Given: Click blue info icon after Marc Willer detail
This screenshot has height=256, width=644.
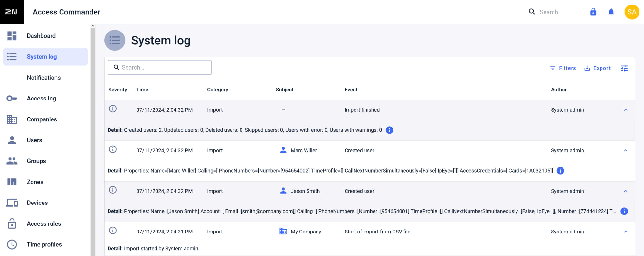Looking at the screenshot, I should [560, 171].
